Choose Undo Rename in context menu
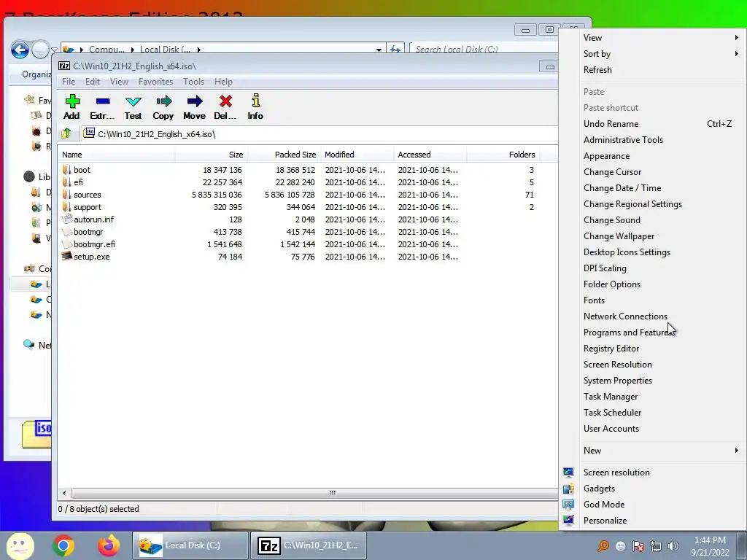The image size is (747, 560). (x=611, y=124)
